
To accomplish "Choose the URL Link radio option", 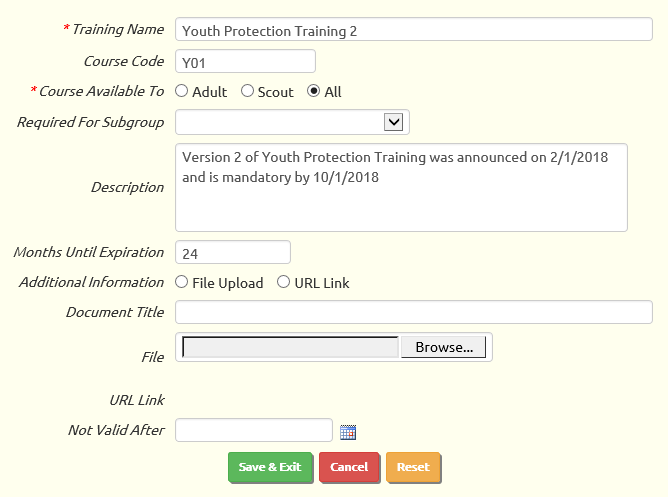I will pos(283,282).
